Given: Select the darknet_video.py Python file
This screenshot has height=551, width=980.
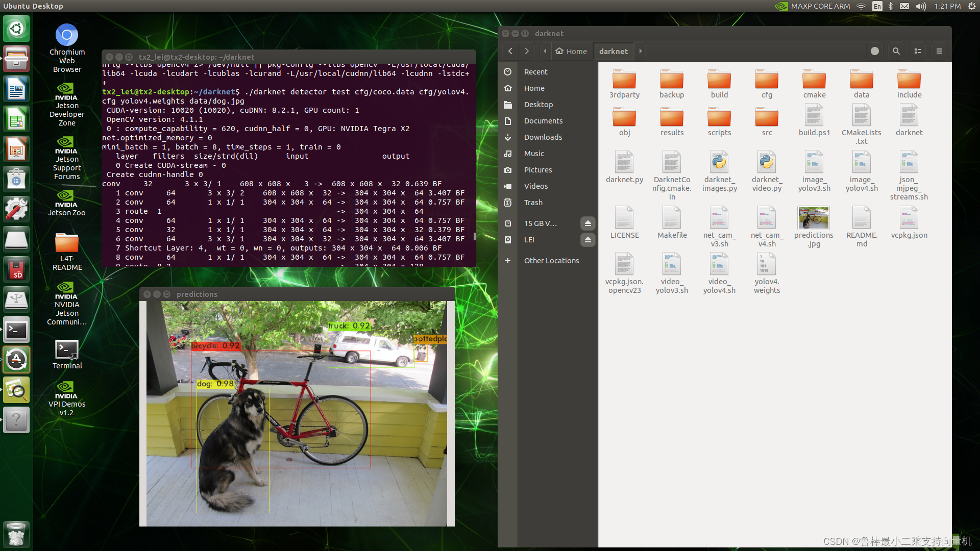Looking at the screenshot, I should [x=766, y=163].
